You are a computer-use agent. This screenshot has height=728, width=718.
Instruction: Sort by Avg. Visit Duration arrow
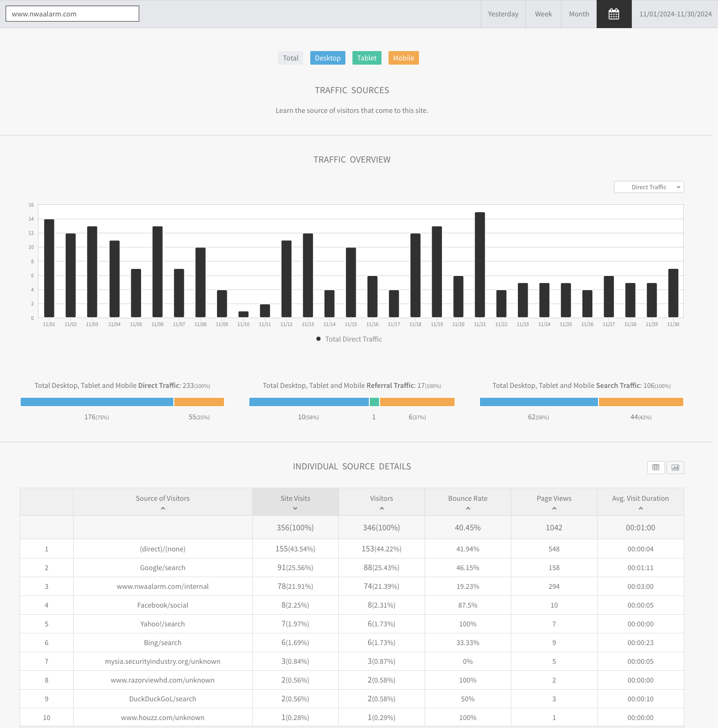pyautogui.click(x=641, y=508)
